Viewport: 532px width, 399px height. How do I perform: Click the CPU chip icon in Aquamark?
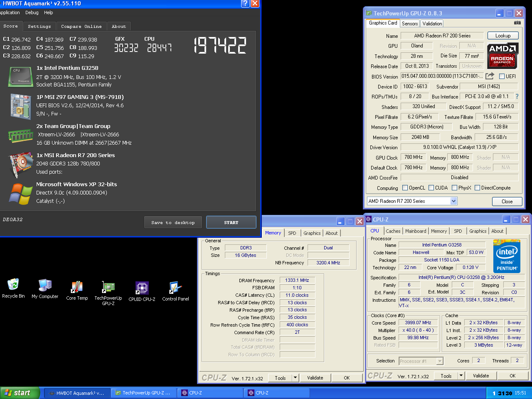20,77
